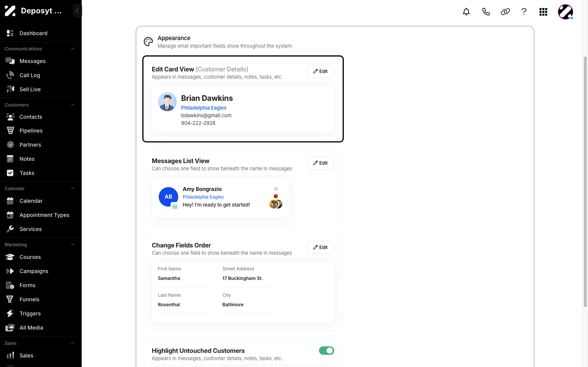Open the user profile avatar
This screenshot has width=588, height=367.
[565, 12]
